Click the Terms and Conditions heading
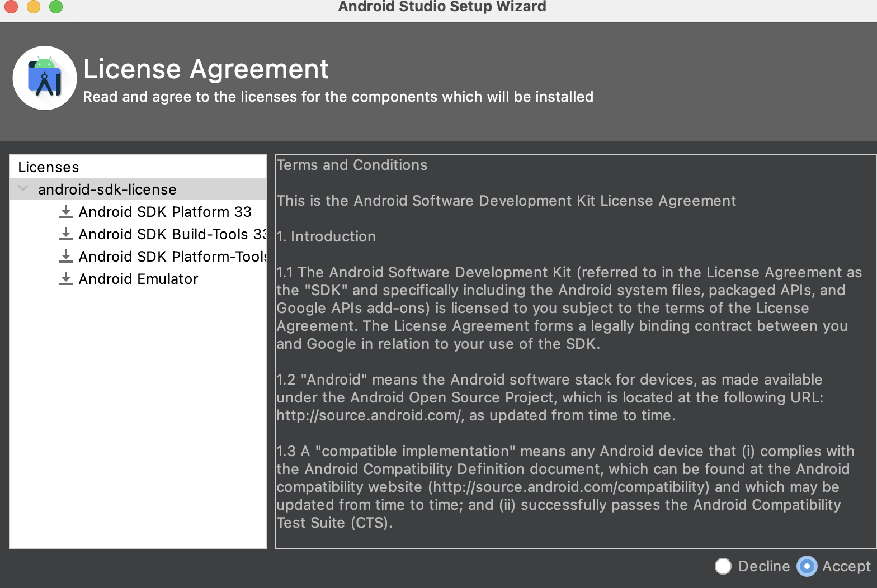This screenshot has width=877, height=588. coord(352,165)
